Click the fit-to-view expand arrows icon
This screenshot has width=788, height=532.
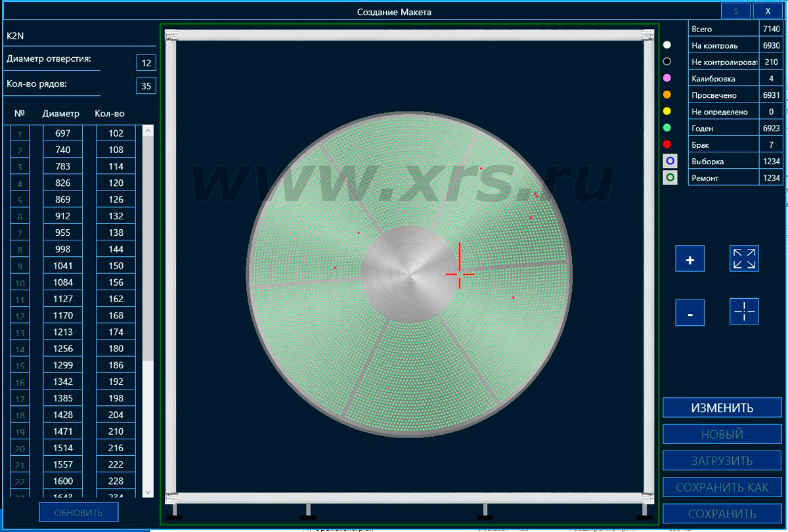point(744,259)
